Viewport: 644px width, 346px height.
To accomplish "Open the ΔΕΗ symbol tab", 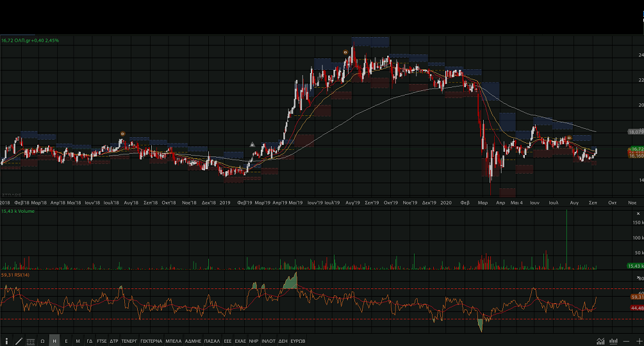I will pyautogui.click(x=283, y=341).
